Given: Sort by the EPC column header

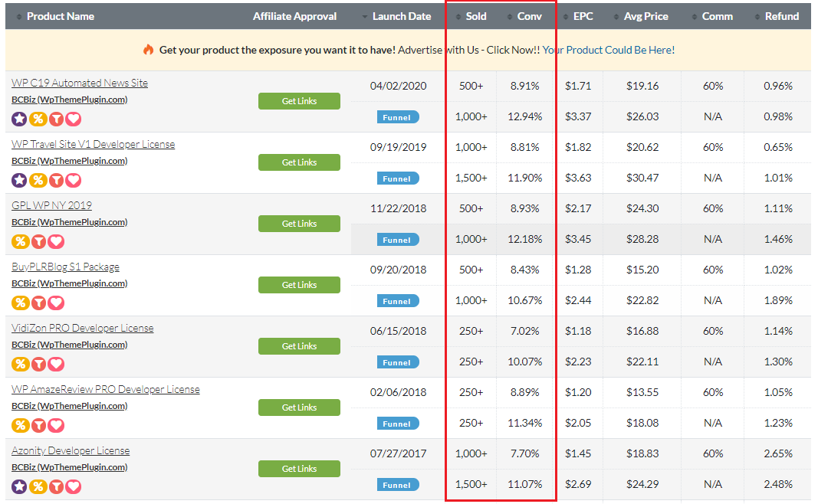Looking at the screenshot, I should coord(582,16).
